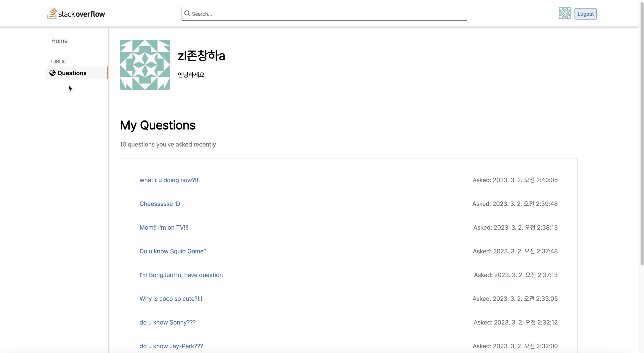The height and width of the screenshot is (353, 644).
Task: Select Questions in the sidebar
Action: [77, 73]
